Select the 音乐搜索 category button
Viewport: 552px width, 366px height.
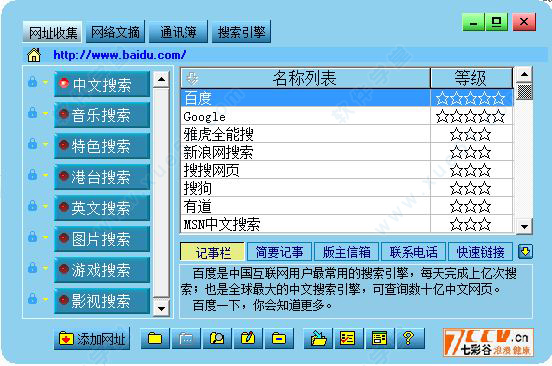coord(102,115)
